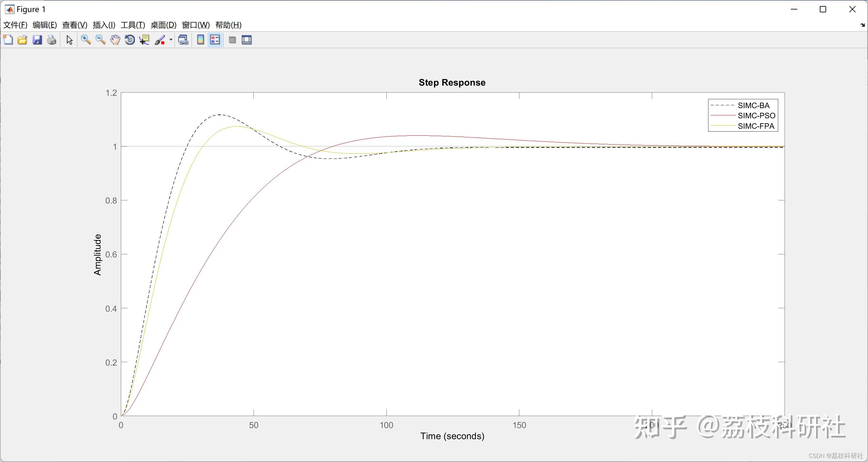
Task: Click the Link Plot toolbar button
Action: pos(183,40)
